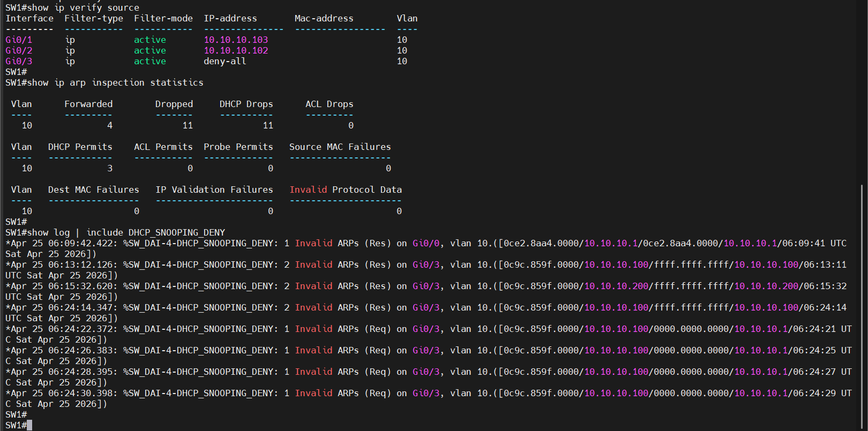Click 'active' in the Gi0/1 row

click(150, 40)
